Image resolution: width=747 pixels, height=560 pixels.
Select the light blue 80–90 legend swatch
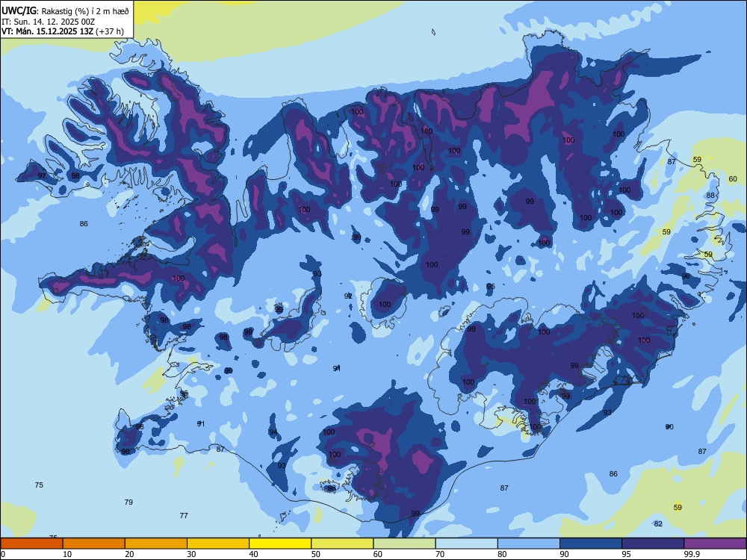coord(529,544)
